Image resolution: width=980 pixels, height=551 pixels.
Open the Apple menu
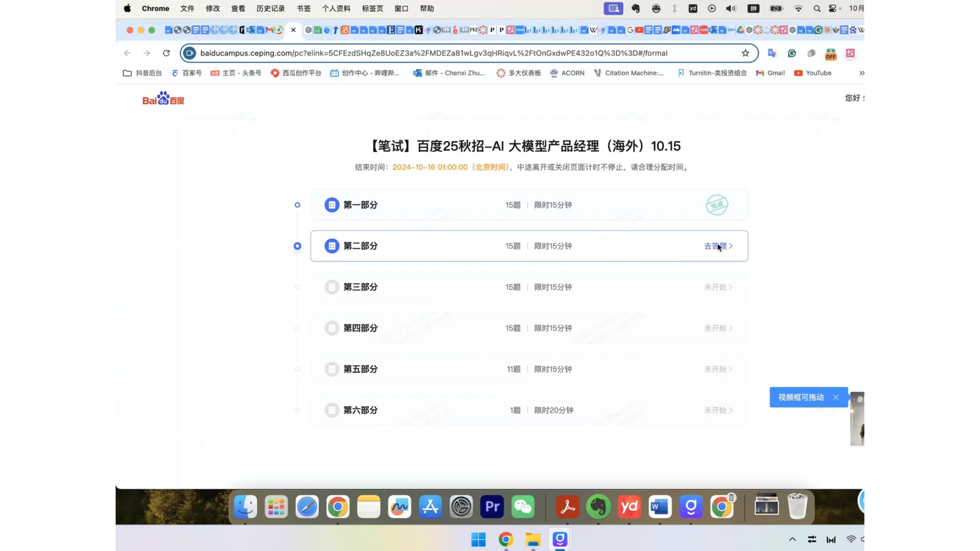point(127,8)
